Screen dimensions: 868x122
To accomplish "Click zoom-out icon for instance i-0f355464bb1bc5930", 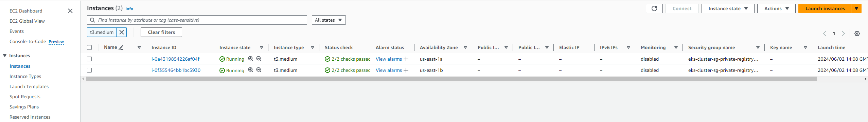I will [259, 70].
